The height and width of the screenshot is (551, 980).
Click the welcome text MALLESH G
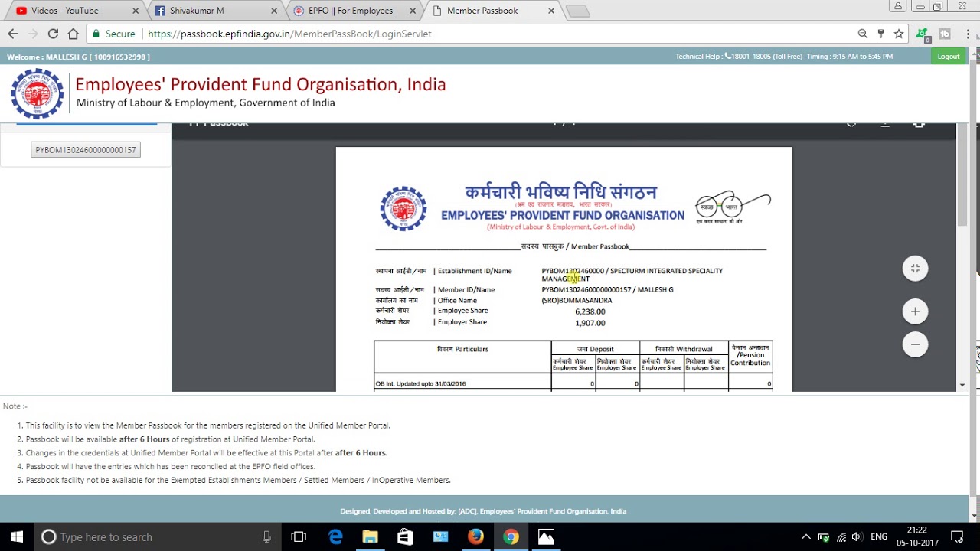[x=78, y=57]
